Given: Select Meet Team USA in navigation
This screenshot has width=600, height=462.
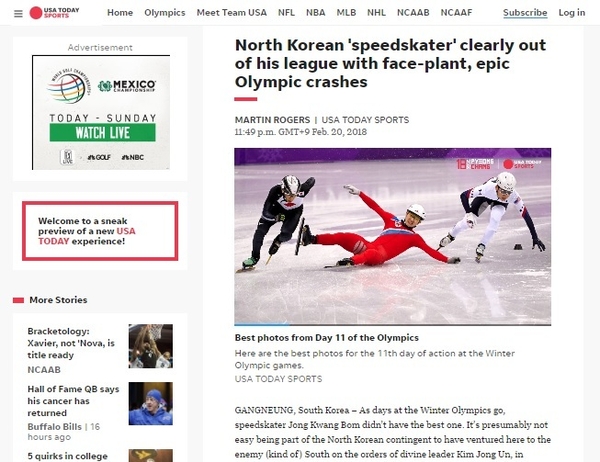Looking at the screenshot, I should pos(232,13).
